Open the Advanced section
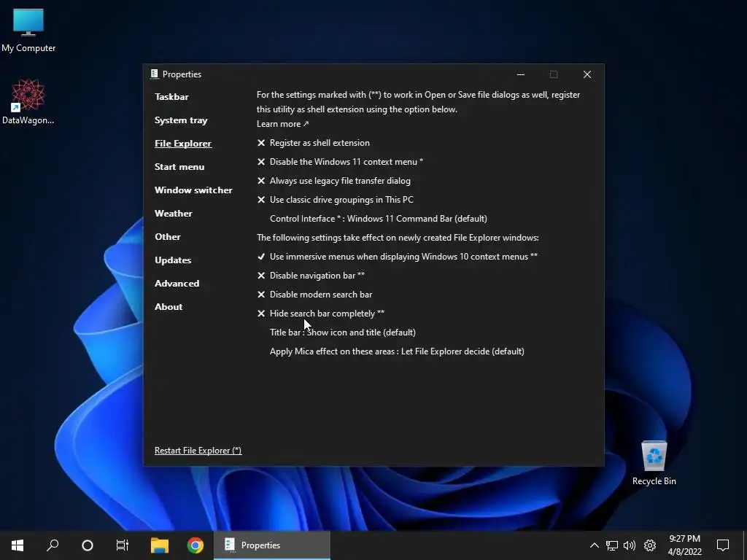Screen dimensions: 747x560 tap(177, 284)
